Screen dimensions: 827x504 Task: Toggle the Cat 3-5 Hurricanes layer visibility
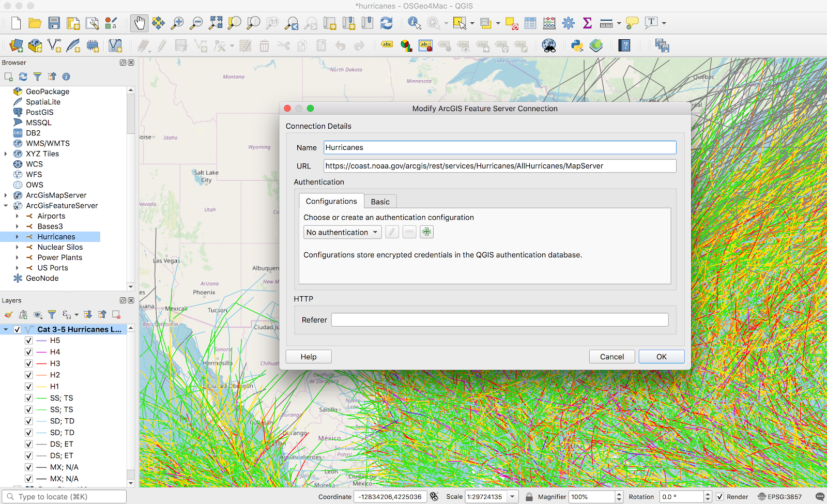coord(18,329)
